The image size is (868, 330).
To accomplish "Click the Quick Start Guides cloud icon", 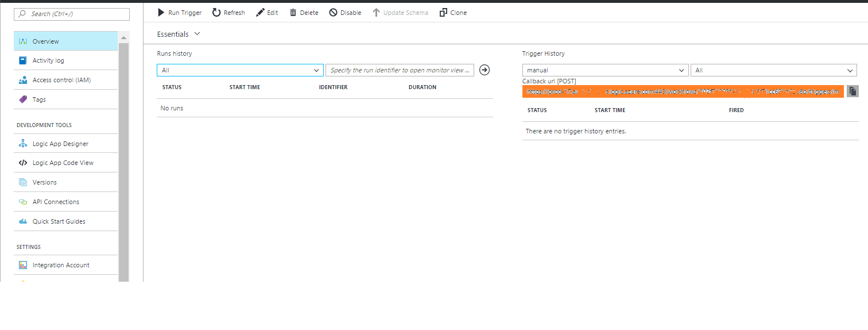I will [x=23, y=221].
